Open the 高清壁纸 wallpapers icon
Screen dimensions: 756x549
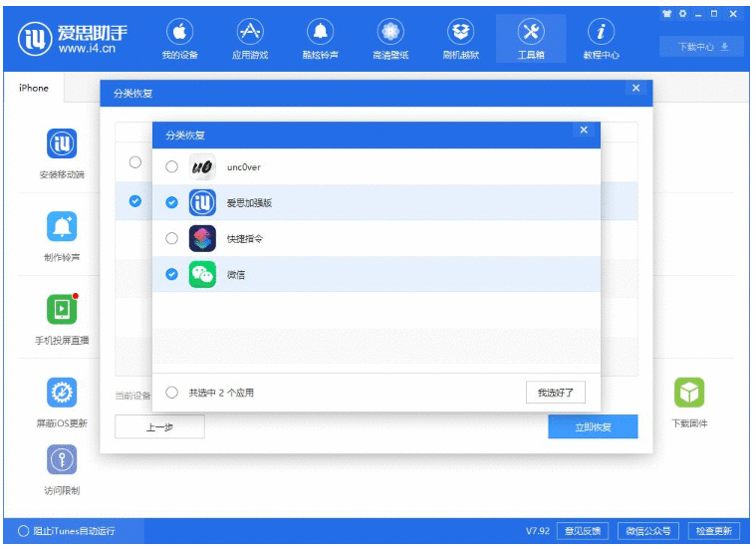pyautogui.click(x=390, y=37)
